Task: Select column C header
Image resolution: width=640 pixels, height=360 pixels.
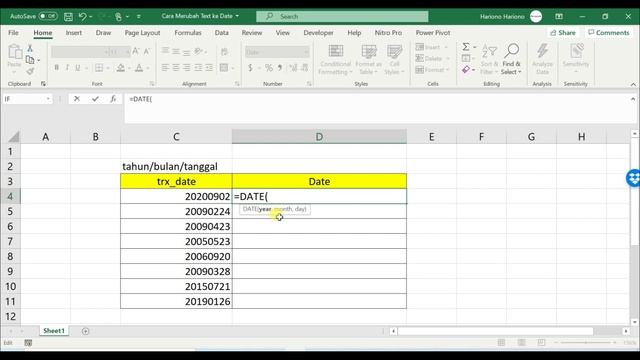Action: (176, 137)
